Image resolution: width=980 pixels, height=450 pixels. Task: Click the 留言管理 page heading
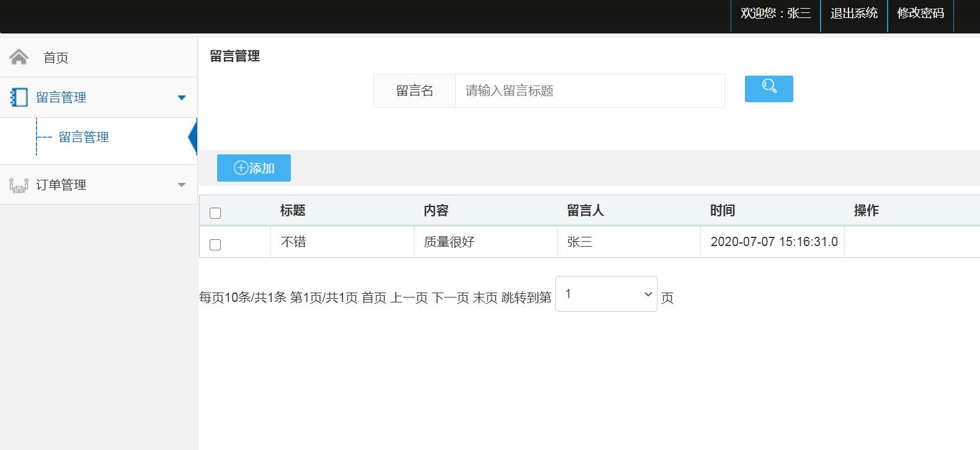[234, 56]
